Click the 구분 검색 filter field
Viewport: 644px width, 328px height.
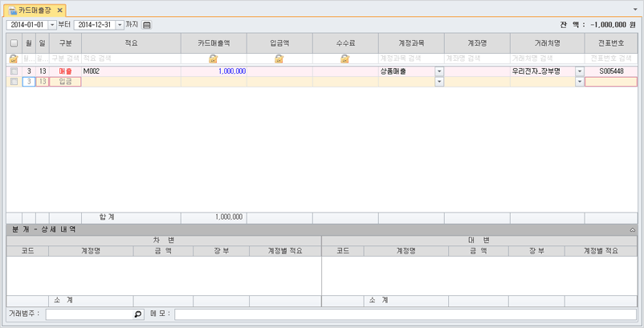pos(65,59)
